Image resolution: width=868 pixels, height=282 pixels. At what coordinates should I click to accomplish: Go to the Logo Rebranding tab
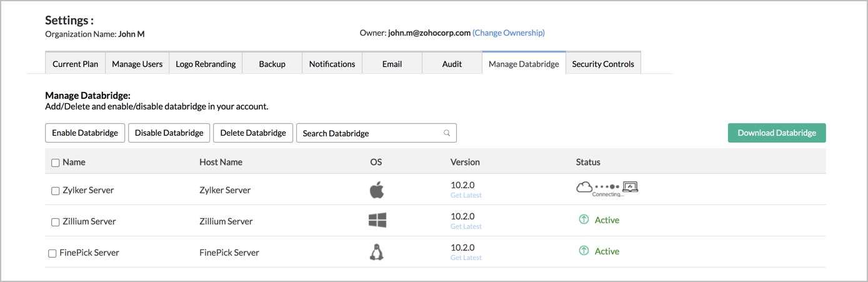pyautogui.click(x=206, y=64)
